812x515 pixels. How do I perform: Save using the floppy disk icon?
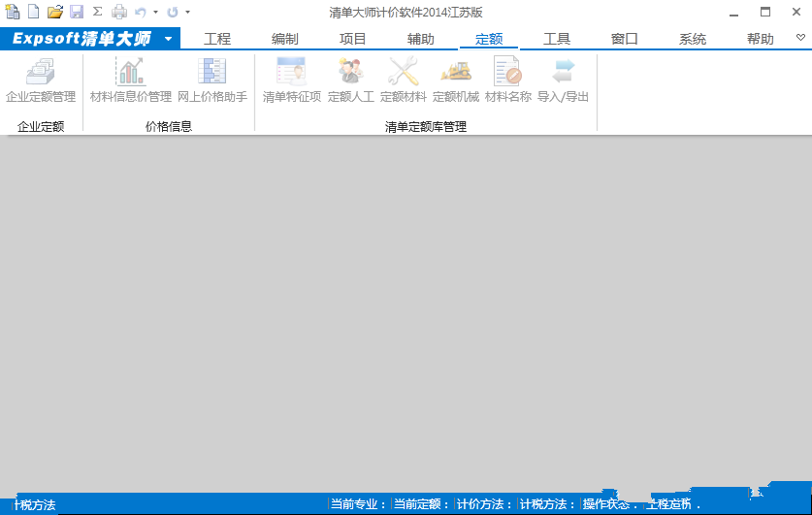point(77,12)
